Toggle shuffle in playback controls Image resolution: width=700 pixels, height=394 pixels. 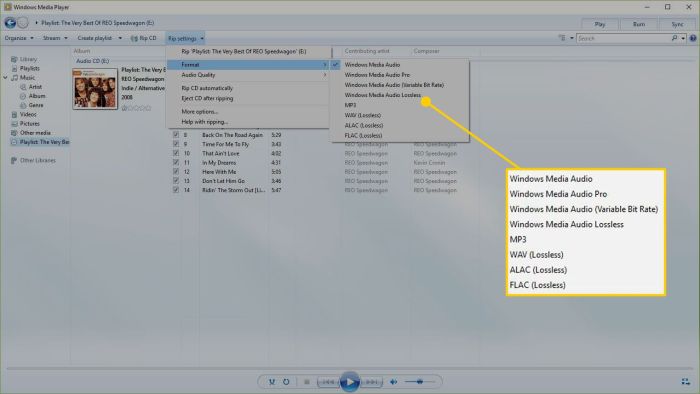[272, 382]
